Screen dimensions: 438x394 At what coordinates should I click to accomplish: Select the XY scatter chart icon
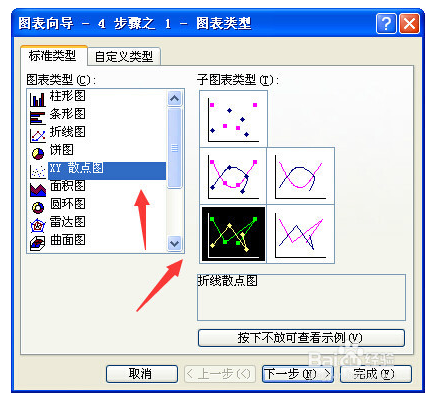37,171
